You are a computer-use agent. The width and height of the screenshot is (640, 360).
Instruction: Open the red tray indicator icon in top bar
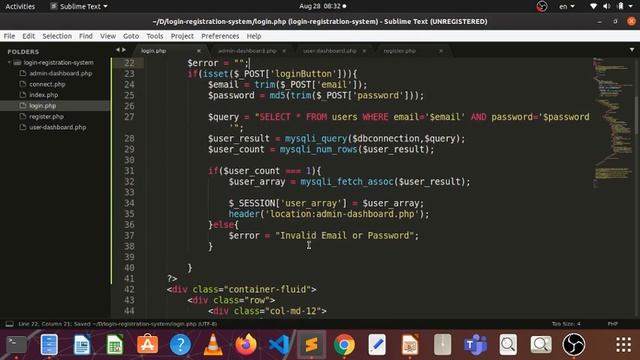(x=542, y=6)
